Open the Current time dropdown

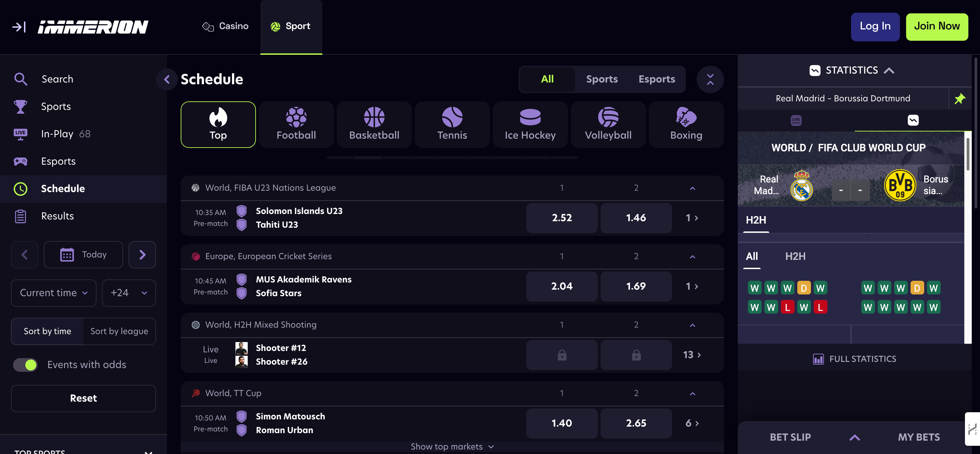(54, 293)
